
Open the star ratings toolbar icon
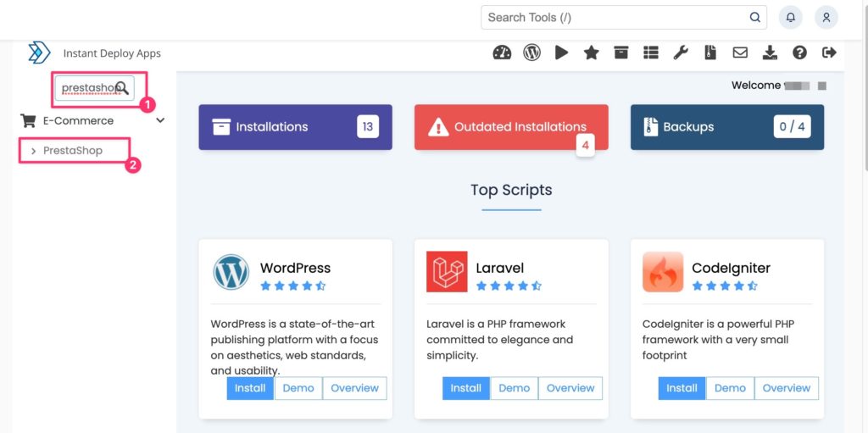point(591,53)
